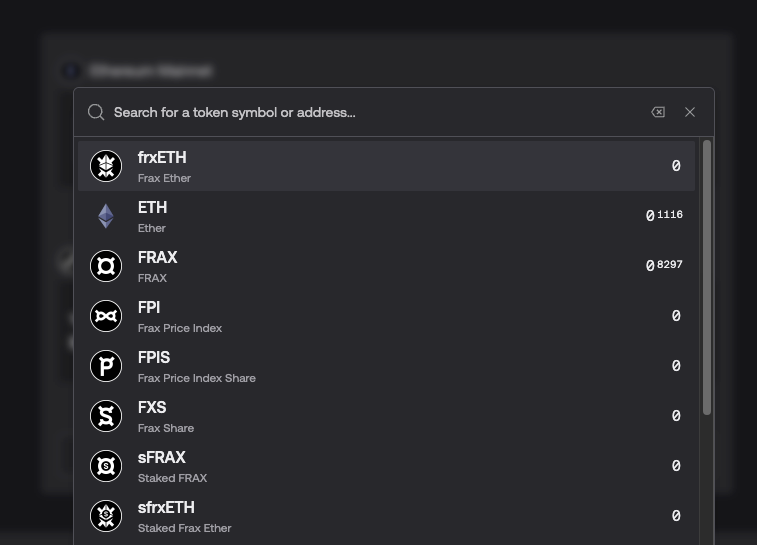The width and height of the screenshot is (757, 545).
Task: Focus the token symbol search field
Action: (370, 112)
